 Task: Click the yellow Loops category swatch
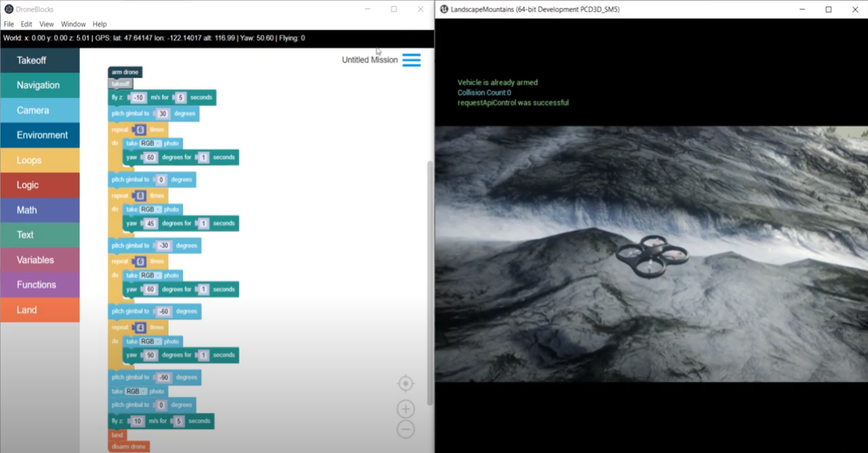pos(39,160)
